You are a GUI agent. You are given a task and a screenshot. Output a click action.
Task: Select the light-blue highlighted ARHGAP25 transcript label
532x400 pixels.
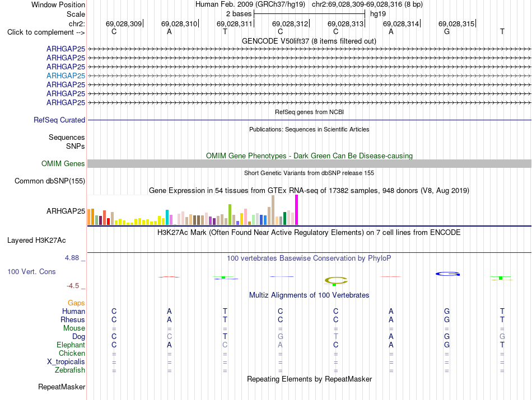click(66, 76)
